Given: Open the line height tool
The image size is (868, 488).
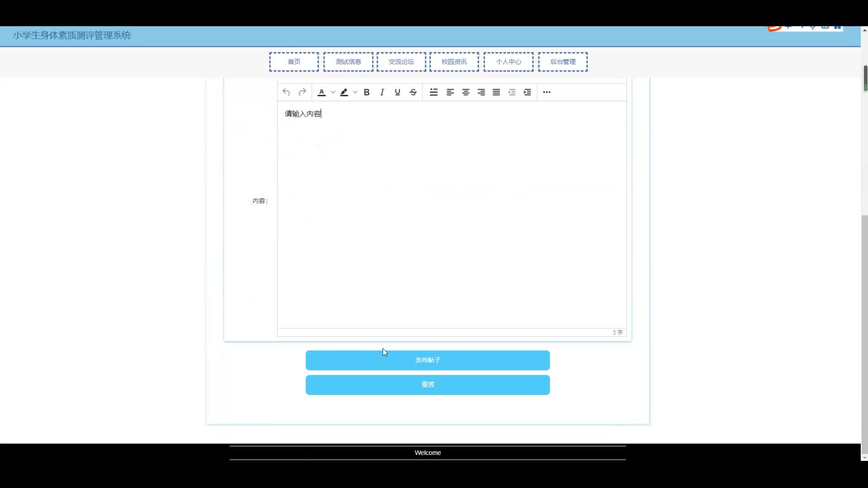Looking at the screenshot, I should tap(434, 92).
